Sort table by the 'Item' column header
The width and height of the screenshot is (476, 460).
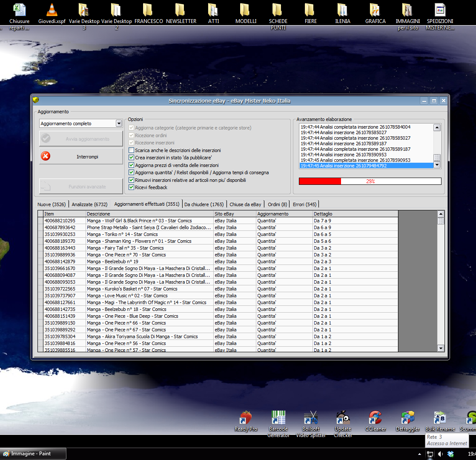65,214
